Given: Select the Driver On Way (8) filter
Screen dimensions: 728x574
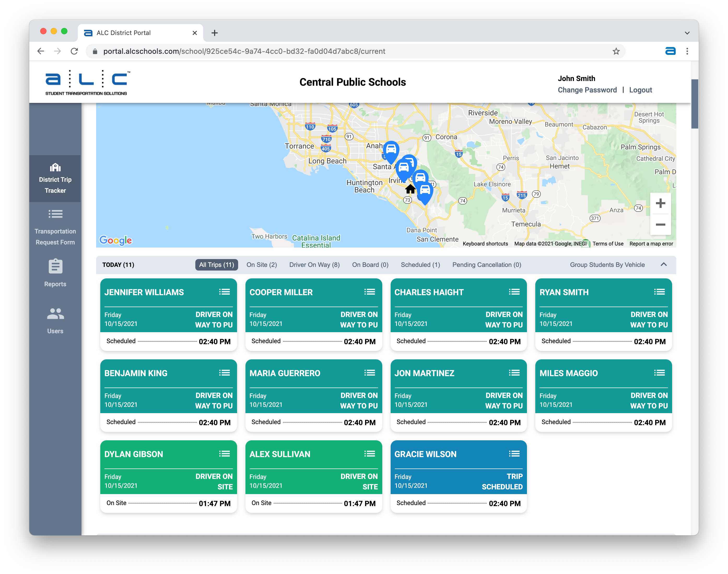Looking at the screenshot, I should coord(314,265).
